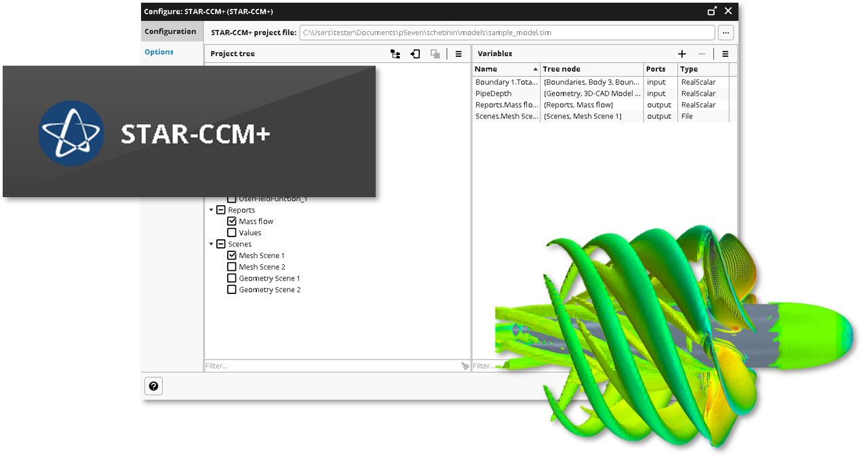
Task: Click the '(Scenes, Mesh Scene 1)' tree node cell
Action: click(592, 117)
